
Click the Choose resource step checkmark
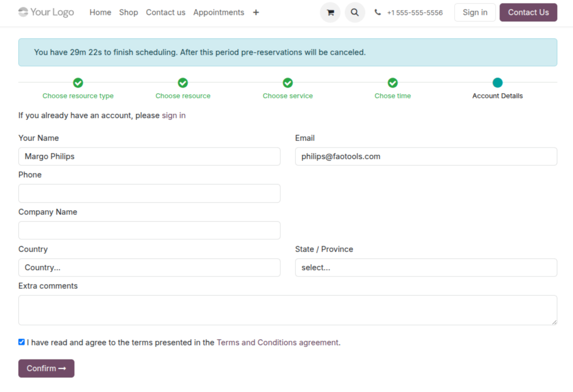(183, 83)
